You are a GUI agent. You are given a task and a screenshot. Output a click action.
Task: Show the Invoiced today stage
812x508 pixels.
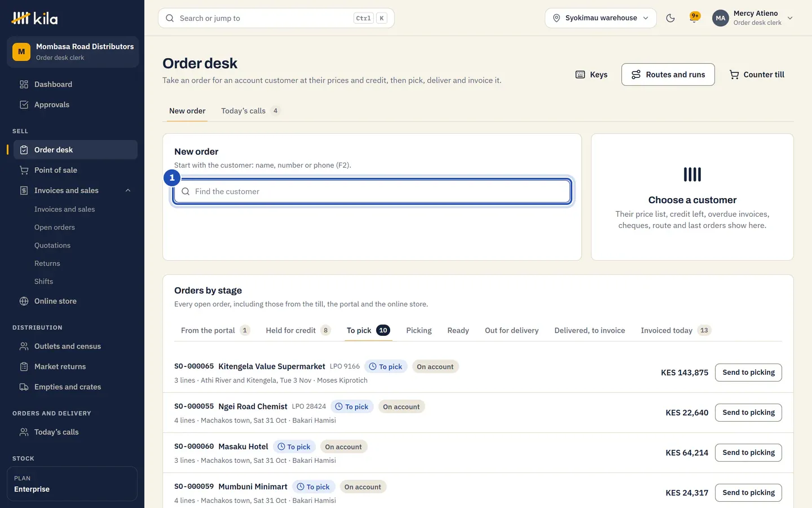click(x=676, y=330)
